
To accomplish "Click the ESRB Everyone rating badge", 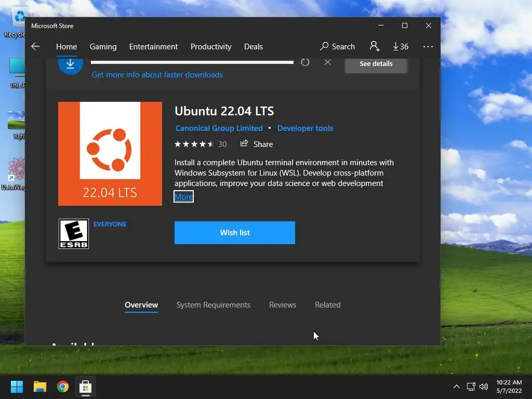I will 74,234.
